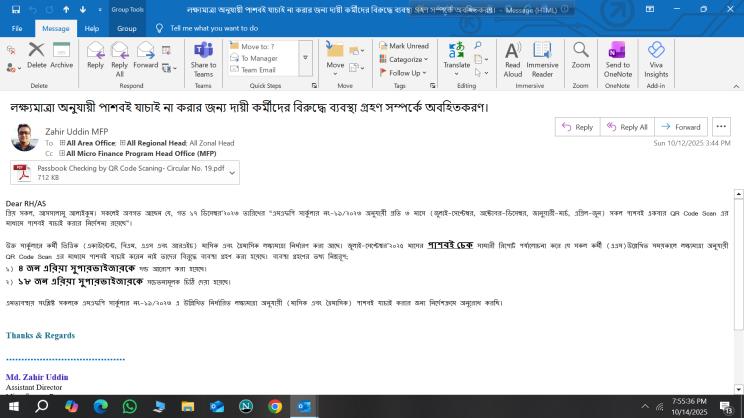The image size is (744, 418).
Task: Click the more actions ellipsis button
Action: click(x=722, y=127)
